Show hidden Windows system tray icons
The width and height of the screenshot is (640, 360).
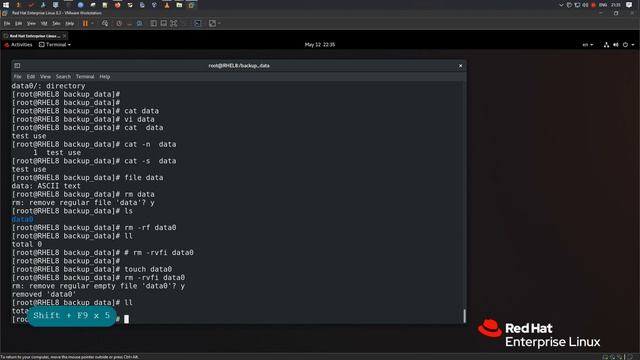click(x=561, y=5)
